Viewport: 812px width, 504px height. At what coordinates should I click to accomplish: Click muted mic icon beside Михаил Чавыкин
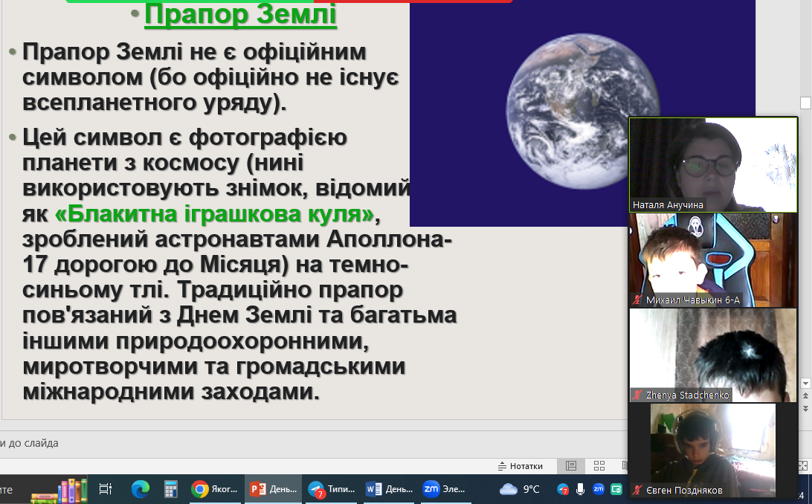pyautogui.click(x=637, y=300)
